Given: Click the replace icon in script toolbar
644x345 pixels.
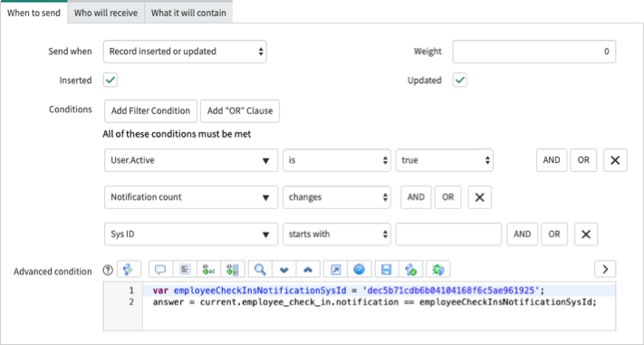Looking at the screenshot, I should [x=209, y=270].
